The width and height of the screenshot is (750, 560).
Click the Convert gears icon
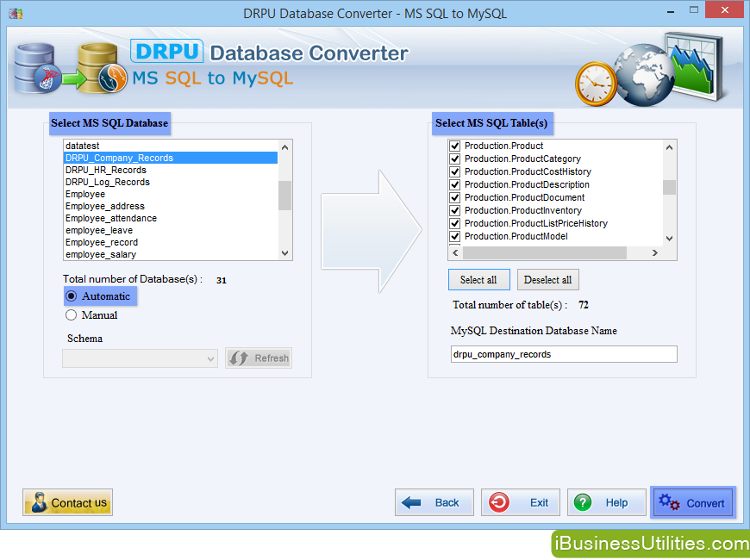669,502
